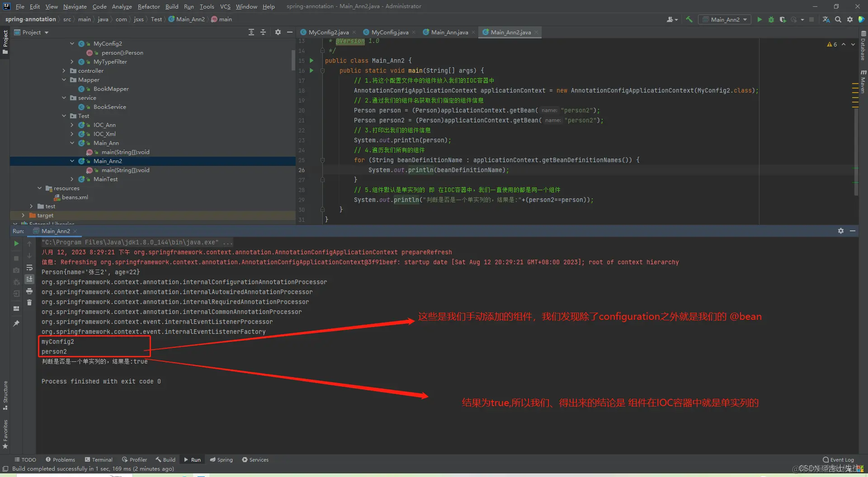Jump to the next highlighted error arrow
The width and height of the screenshot is (868, 477).
pyautogui.click(x=853, y=44)
